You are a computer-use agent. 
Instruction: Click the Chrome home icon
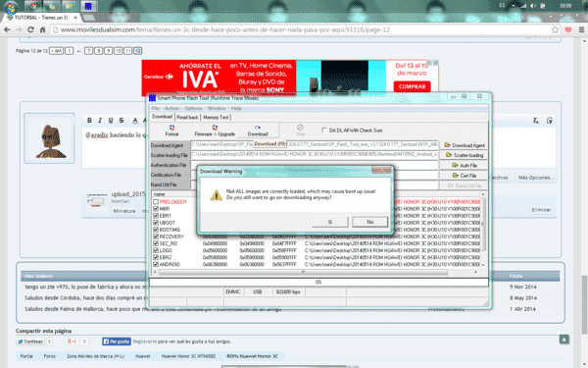(x=42, y=29)
